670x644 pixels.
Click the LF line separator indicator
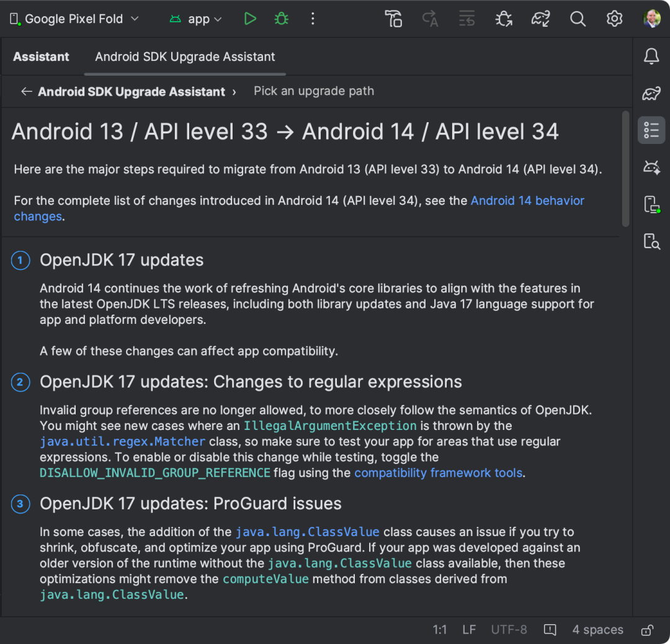coord(469,630)
